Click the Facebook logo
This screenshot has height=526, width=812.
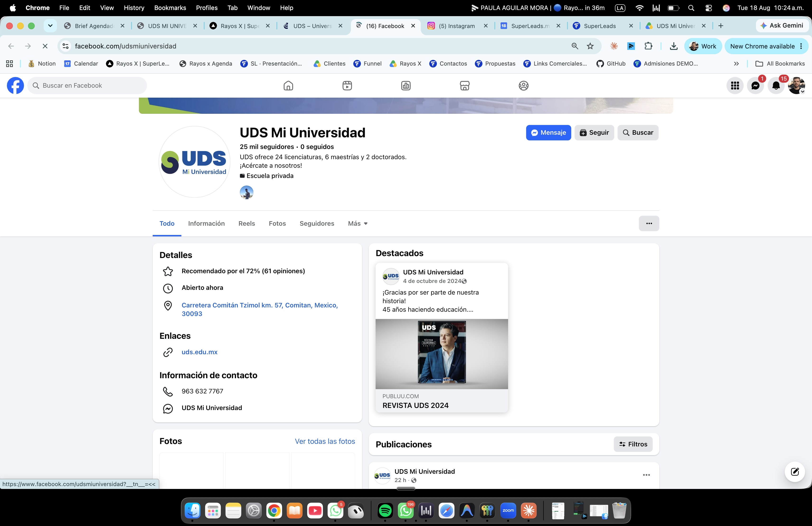click(x=15, y=86)
